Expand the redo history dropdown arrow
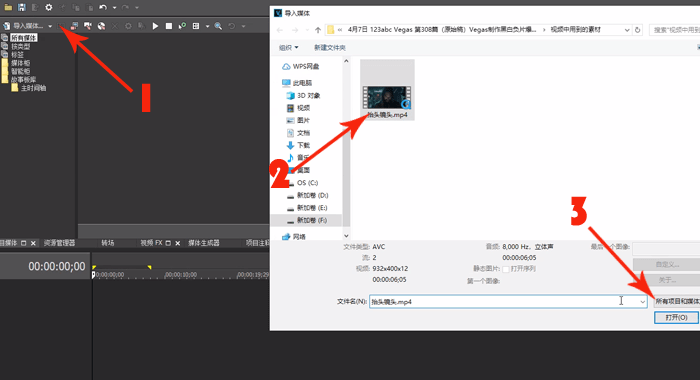Image resolution: width=700 pixels, height=380 pixels. (137, 8)
